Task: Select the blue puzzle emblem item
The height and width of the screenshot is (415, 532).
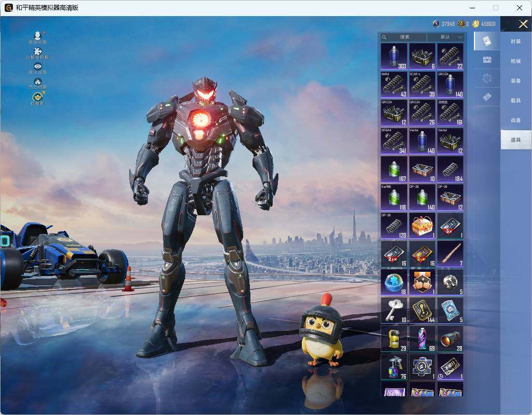Action: pyautogui.click(x=422, y=367)
